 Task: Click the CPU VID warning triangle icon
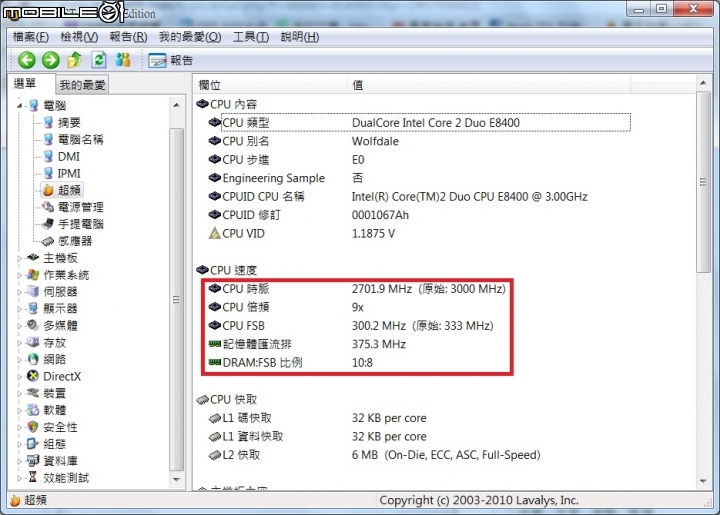pyautogui.click(x=214, y=234)
